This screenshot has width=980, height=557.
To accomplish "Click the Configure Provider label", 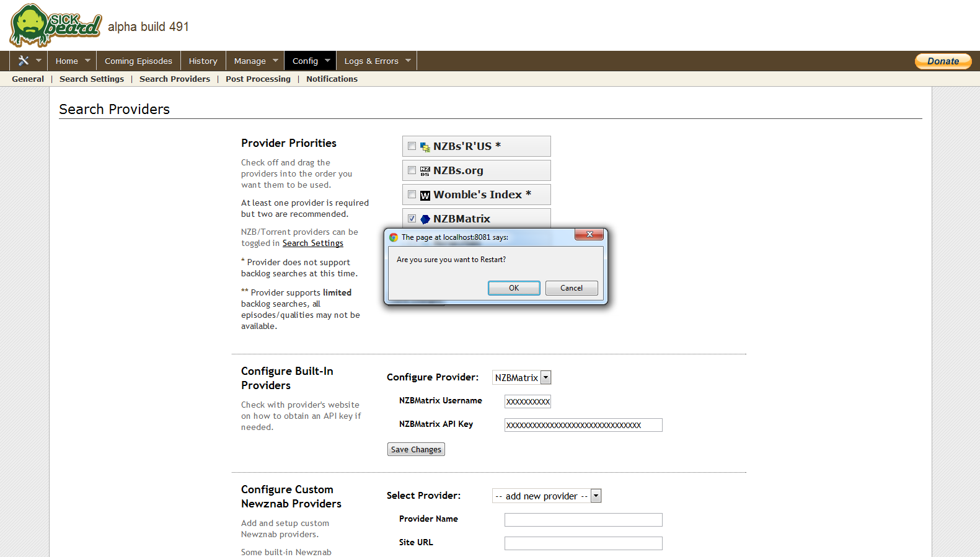I will 433,377.
